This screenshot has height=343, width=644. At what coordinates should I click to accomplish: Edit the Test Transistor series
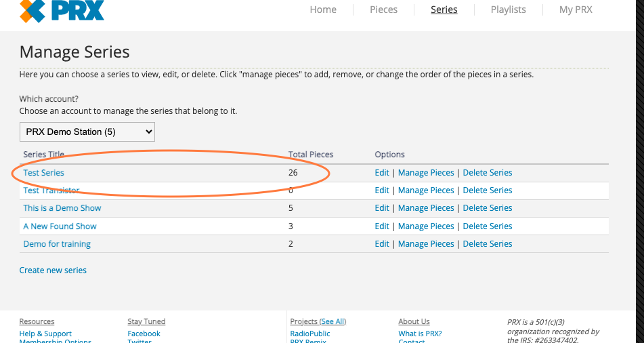click(381, 190)
